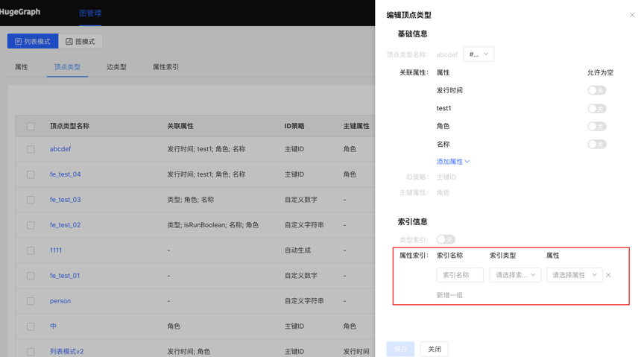
Task: Open the index type dropdown
Action: click(515, 275)
